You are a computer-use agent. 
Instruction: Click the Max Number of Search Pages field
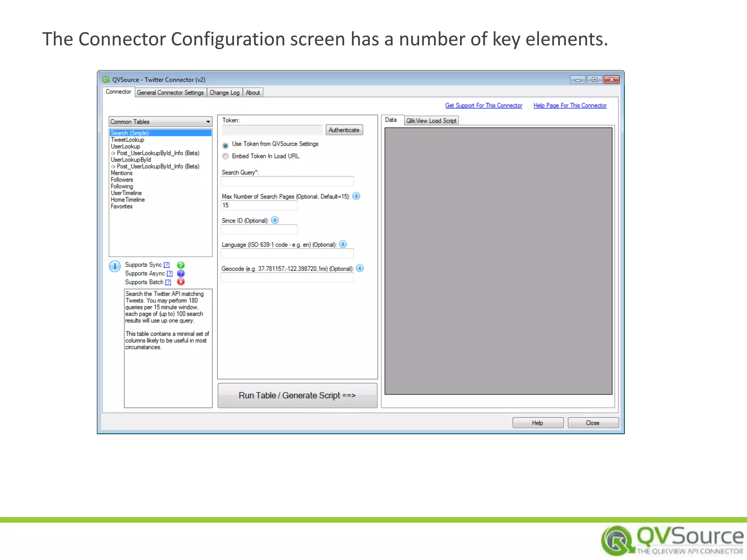tap(259, 205)
